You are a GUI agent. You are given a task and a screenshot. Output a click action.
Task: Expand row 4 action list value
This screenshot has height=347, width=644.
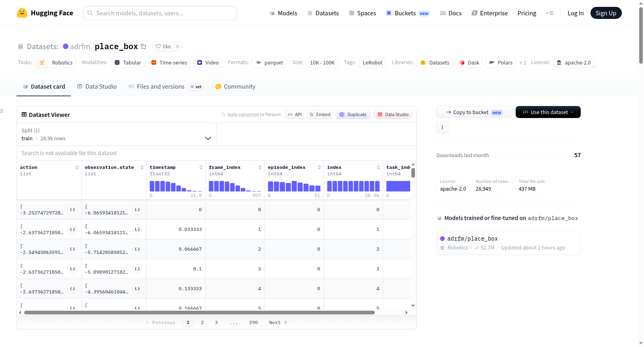point(72,289)
